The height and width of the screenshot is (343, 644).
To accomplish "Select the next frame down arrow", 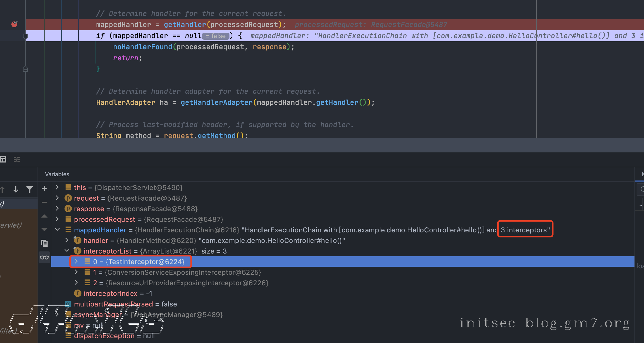I will [16, 189].
